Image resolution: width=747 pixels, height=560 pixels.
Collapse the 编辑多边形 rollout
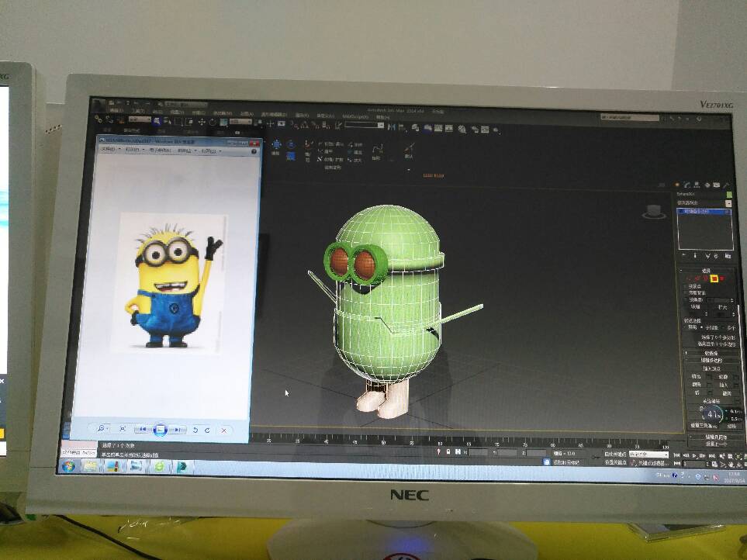[x=711, y=360]
